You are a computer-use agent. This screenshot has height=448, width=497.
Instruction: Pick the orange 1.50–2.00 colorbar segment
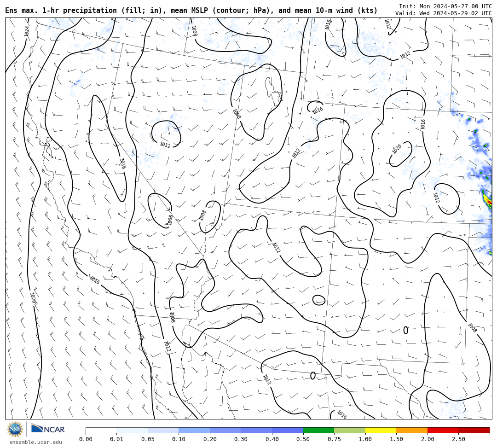point(412,430)
